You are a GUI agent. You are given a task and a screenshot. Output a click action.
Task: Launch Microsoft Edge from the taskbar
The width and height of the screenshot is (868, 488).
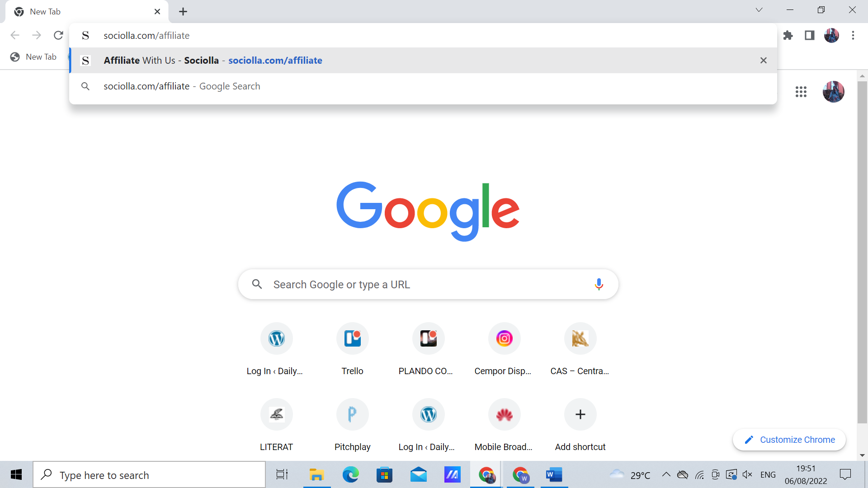click(350, 474)
